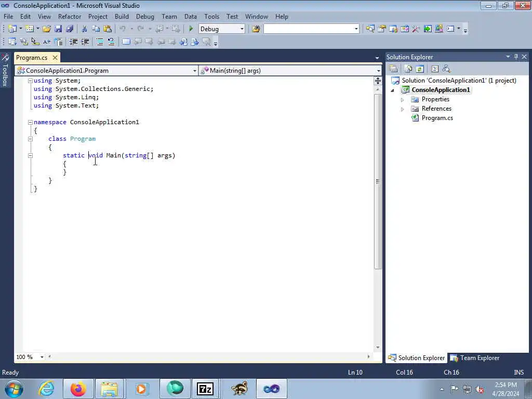Click the Paste clipboard icon
This screenshot has width=532, height=399.
click(x=108, y=29)
